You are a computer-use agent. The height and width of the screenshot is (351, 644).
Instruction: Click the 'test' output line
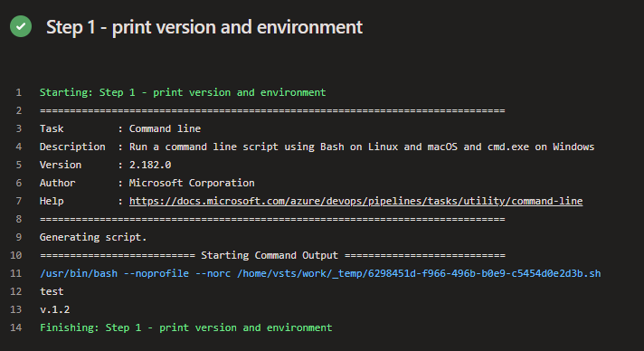coord(52,291)
